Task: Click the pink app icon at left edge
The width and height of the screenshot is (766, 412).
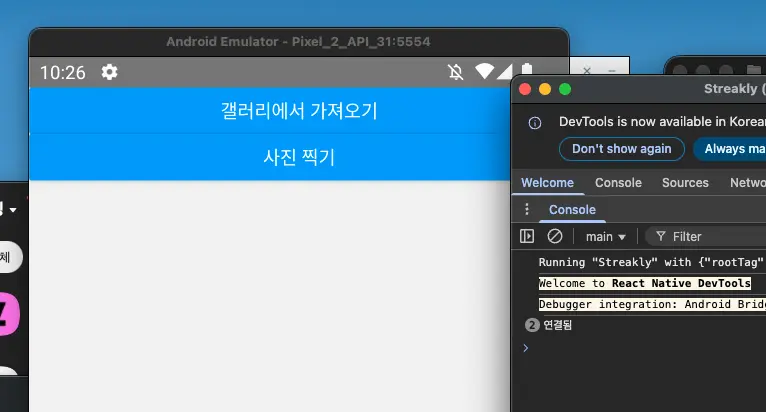Action: tap(8, 314)
